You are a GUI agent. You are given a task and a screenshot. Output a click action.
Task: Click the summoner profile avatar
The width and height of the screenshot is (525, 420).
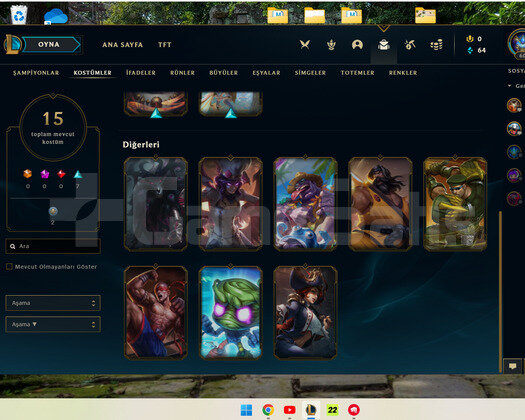517,44
